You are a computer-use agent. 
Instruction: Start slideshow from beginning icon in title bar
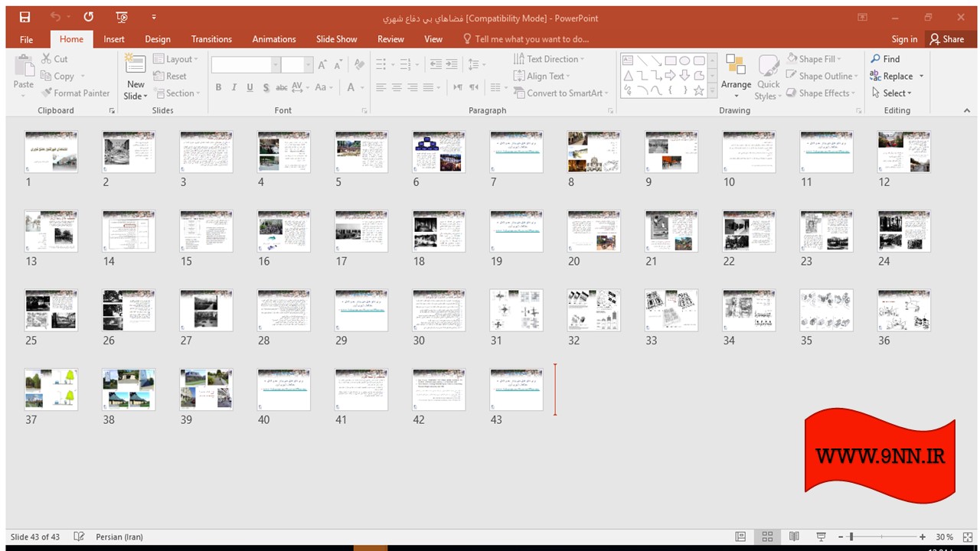122,17
